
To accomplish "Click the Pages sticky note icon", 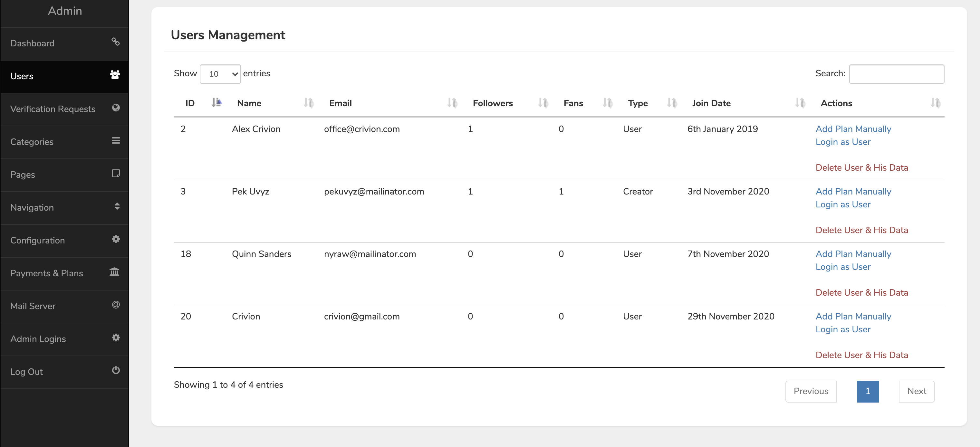I will pos(116,174).
